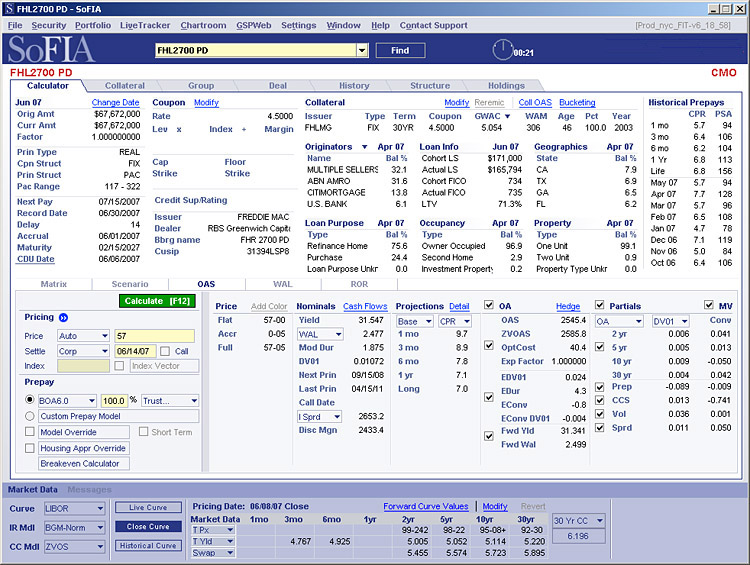
Task: Expand the security name combo box FHL2700 PD
Action: pos(362,50)
